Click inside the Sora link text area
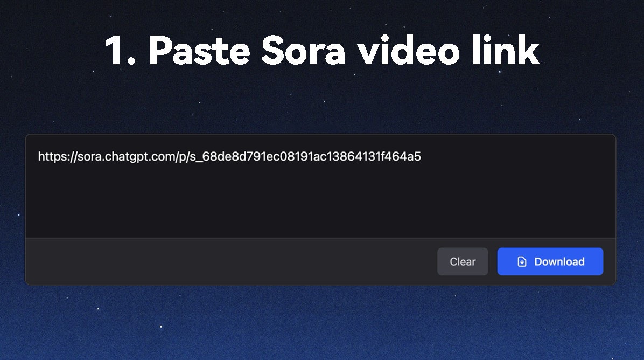The image size is (644, 360). tap(320, 186)
